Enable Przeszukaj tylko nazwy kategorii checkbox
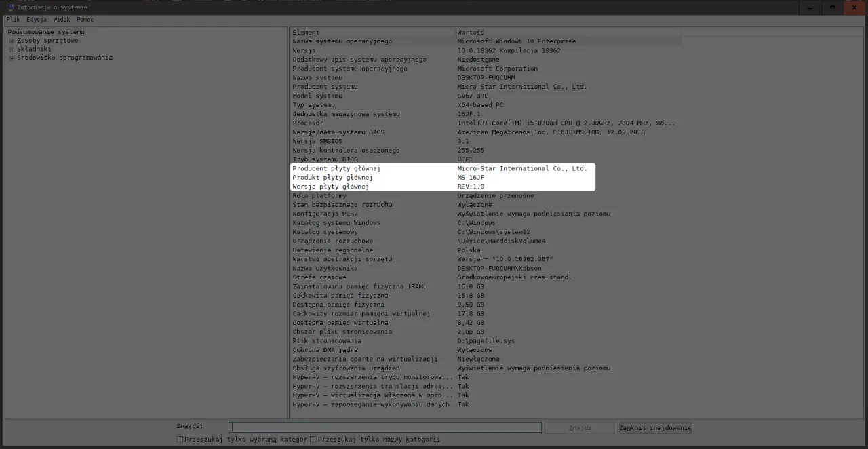 pyautogui.click(x=313, y=439)
